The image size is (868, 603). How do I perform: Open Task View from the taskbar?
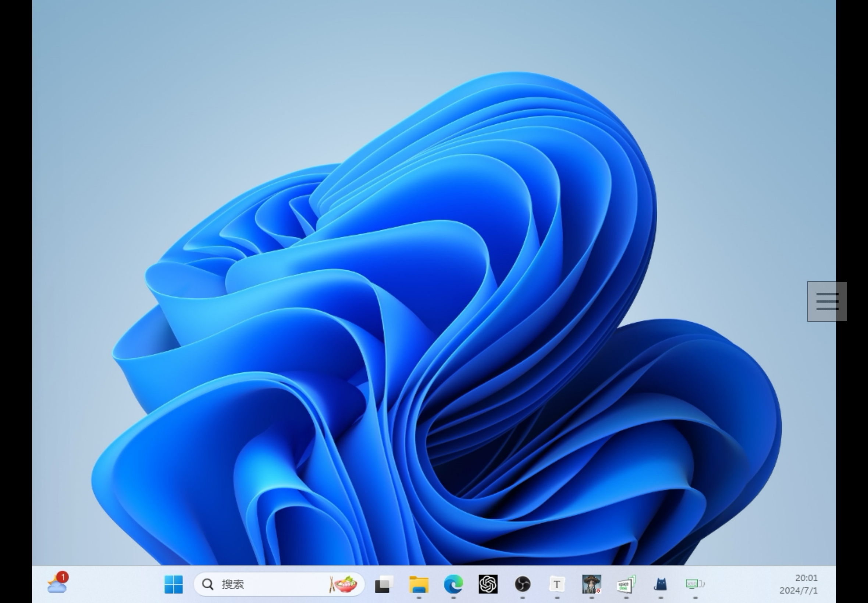click(384, 584)
